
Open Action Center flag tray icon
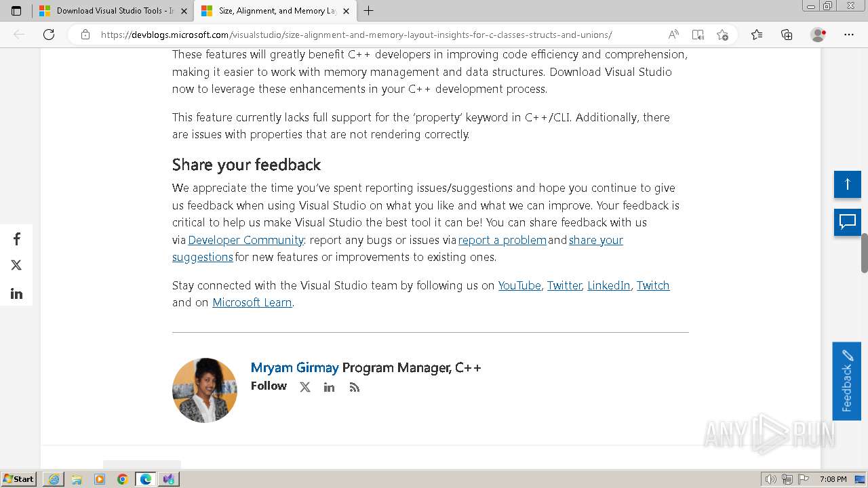tap(804, 479)
